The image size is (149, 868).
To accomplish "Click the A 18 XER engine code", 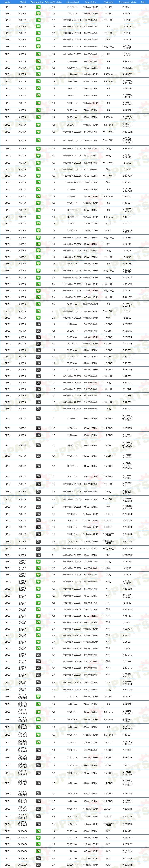I will 127,264.
